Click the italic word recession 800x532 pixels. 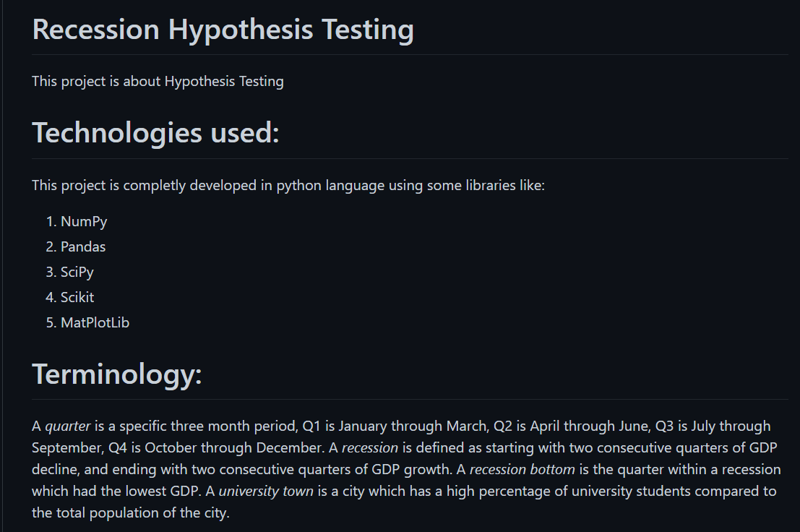tap(370, 448)
